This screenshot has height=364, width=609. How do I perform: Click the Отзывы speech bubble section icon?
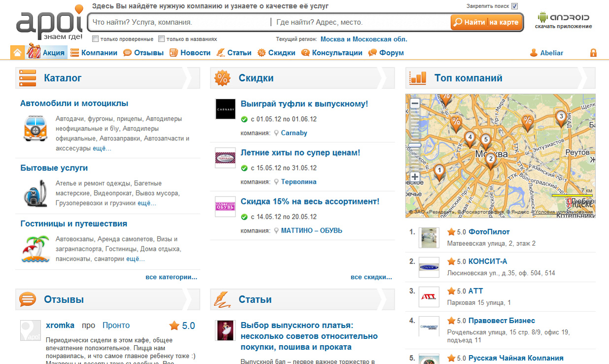coord(28,299)
